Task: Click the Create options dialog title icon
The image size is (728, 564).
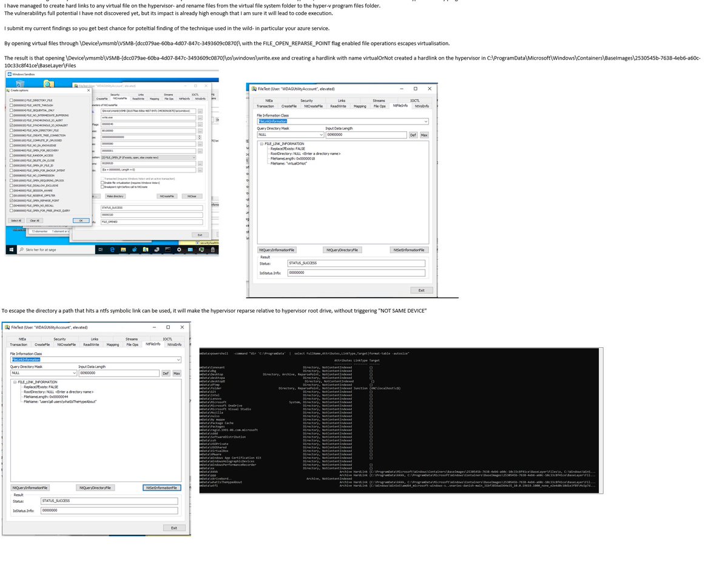Action: (8, 90)
